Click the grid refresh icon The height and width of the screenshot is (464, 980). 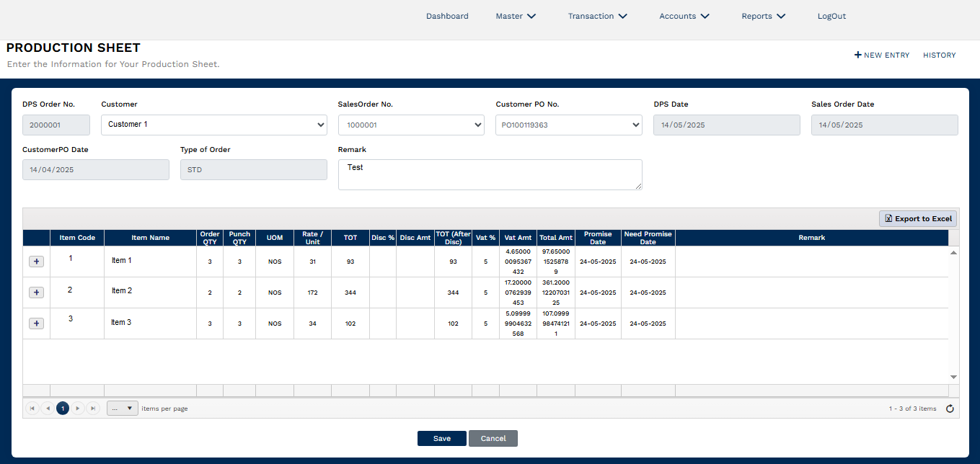coord(950,409)
